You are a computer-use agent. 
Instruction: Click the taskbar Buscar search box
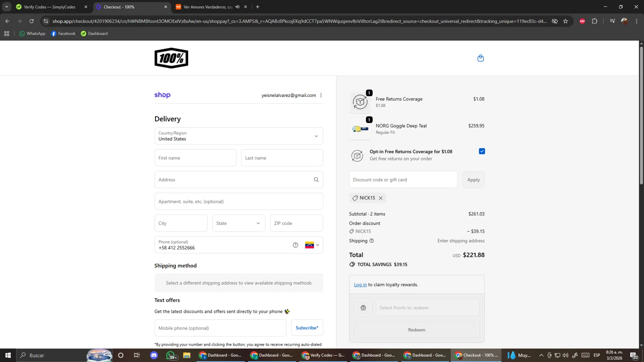64,355
